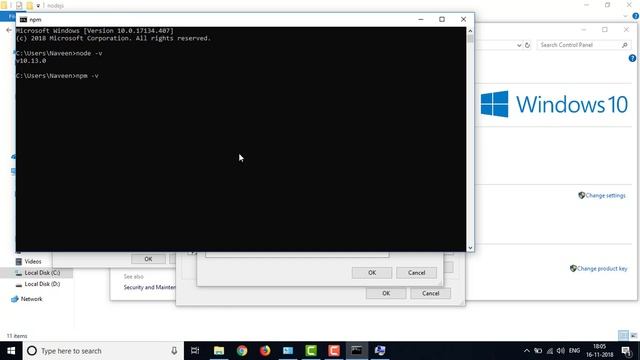
Task: Launch Firefox from the taskbar
Action: 265,351
